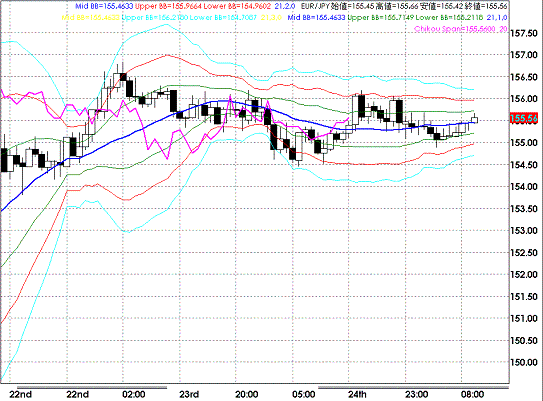
Task: Click the 150.00 price axis label
Action: 524,362
